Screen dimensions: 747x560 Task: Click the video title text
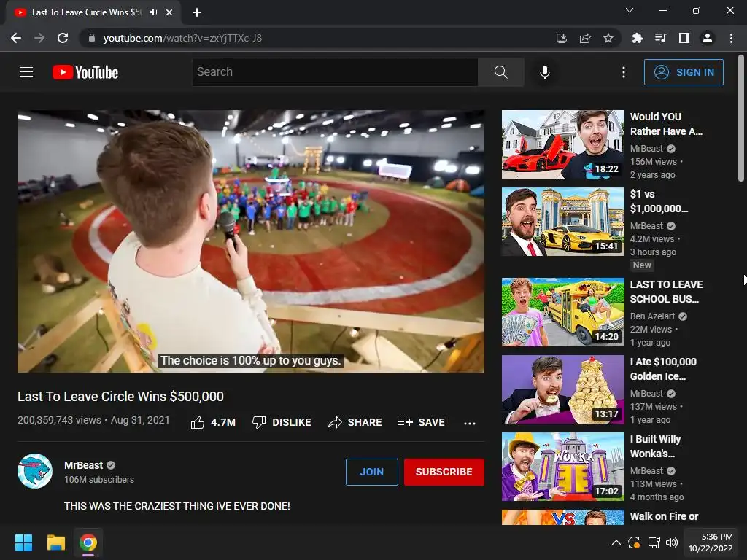[x=120, y=396]
